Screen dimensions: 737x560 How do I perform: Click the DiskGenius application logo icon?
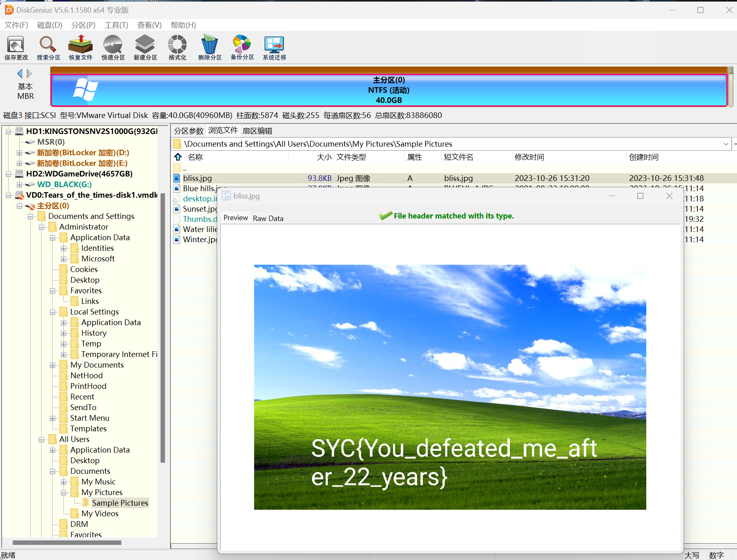tap(9, 9)
